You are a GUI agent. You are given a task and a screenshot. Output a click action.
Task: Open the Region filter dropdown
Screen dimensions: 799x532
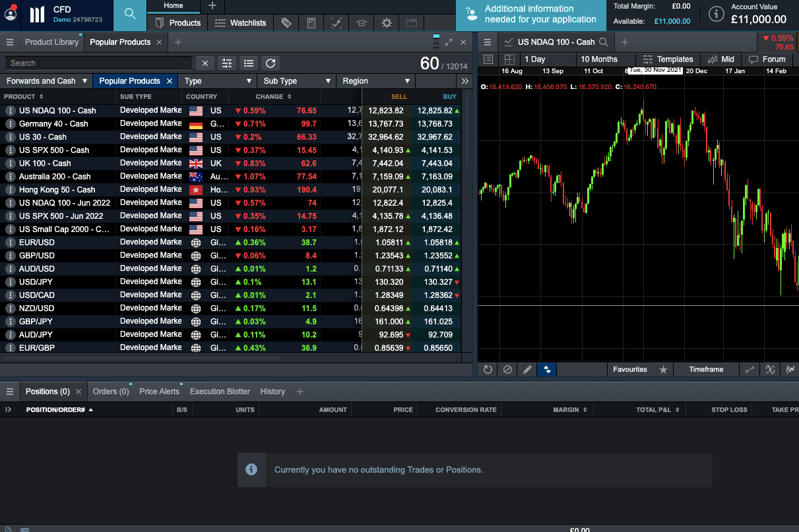(x=376, y=80)
